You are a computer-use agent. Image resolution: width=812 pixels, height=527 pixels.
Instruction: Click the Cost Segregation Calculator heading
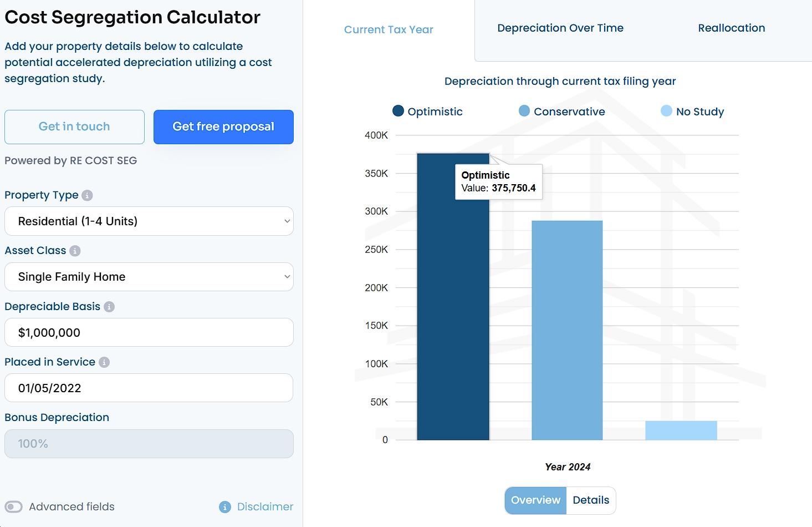132,17
